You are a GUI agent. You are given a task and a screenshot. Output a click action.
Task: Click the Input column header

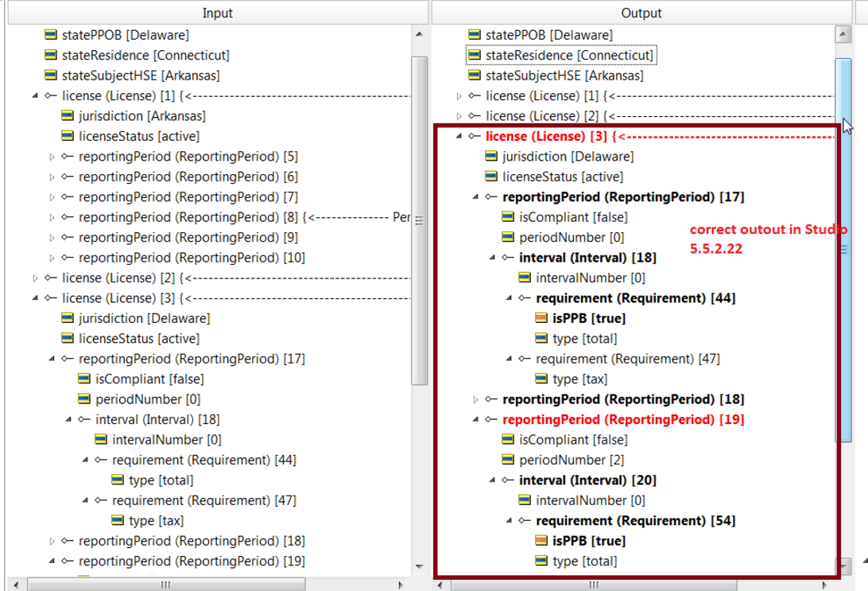pos(218,13)
